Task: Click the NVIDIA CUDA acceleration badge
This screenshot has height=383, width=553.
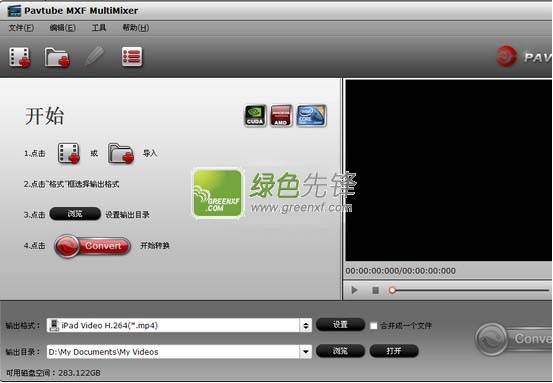Action: [255, 116]
